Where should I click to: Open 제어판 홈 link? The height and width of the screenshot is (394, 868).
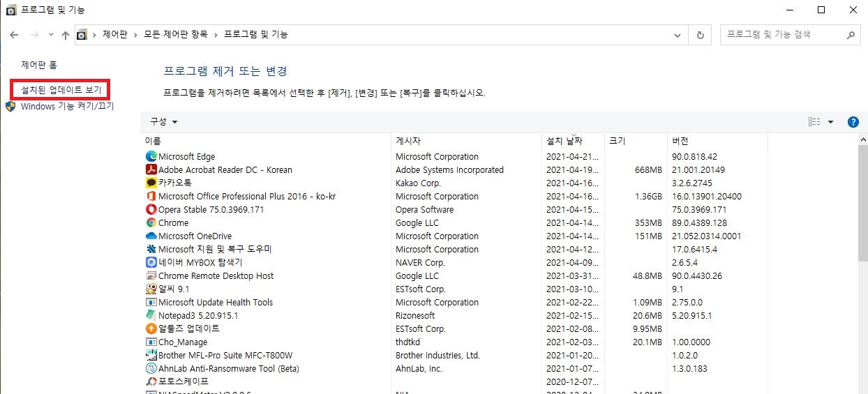coord(39,65)
